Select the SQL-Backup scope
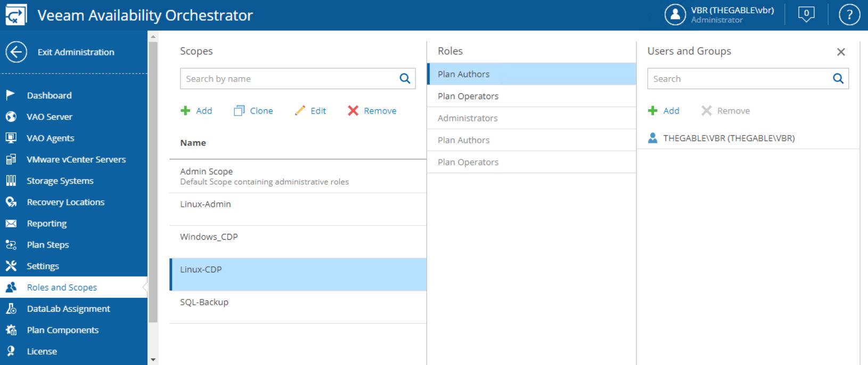Screen dimensions: 868x365 298,307
